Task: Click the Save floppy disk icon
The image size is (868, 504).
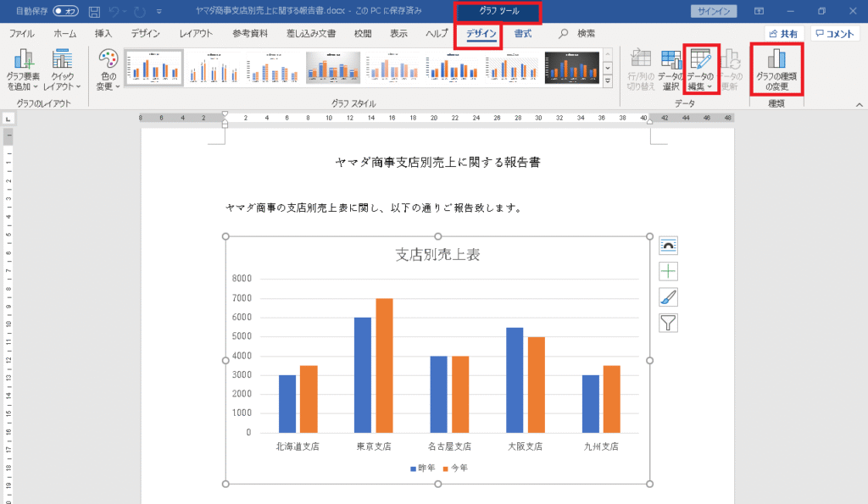Action: pyautogui.click(x=94, y=11)
